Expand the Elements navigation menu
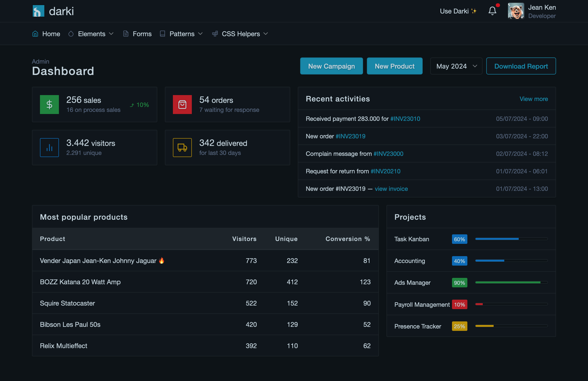 tap(91, 34)
